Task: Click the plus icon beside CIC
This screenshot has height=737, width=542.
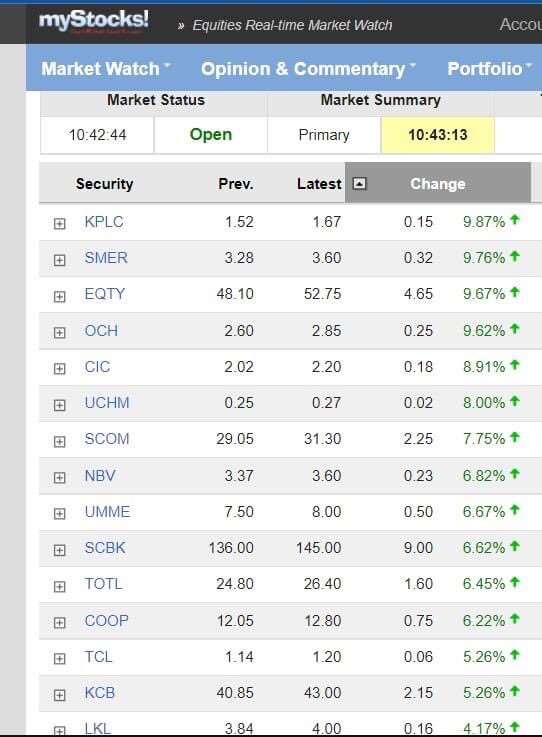Action: tap(59, 368)
